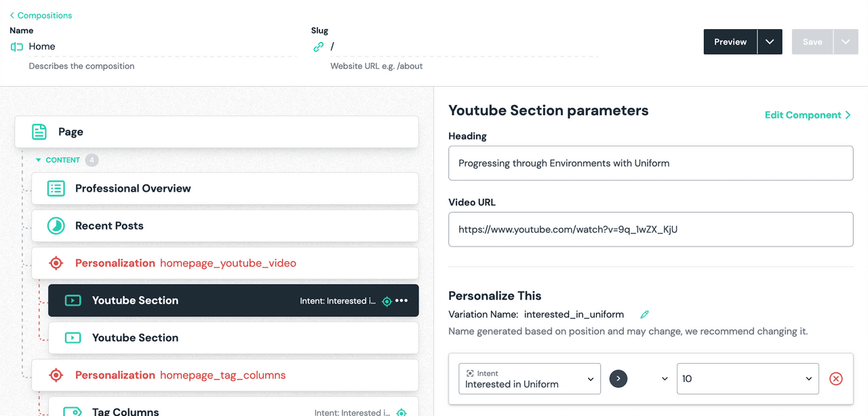Open three-dot menu on selected Youtube Section

(x=402, y=301)
